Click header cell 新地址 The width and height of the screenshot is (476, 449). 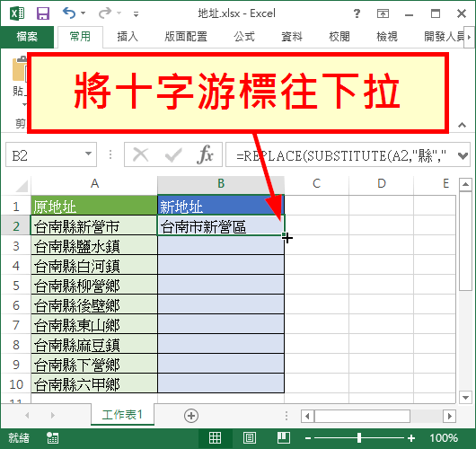click(221, 206)
